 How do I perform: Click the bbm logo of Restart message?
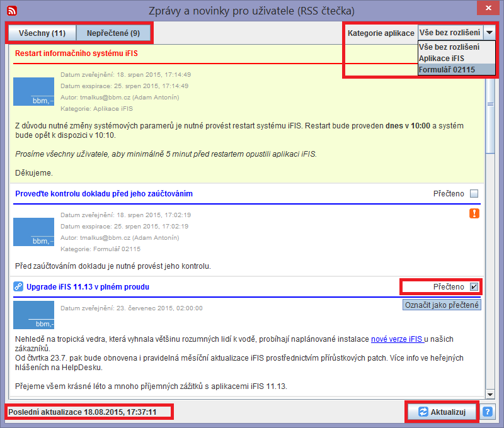(x=34, y=91)
